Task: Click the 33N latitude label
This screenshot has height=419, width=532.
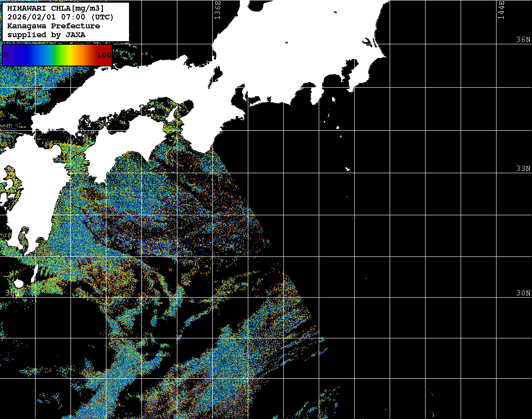Action: (523, 169)
